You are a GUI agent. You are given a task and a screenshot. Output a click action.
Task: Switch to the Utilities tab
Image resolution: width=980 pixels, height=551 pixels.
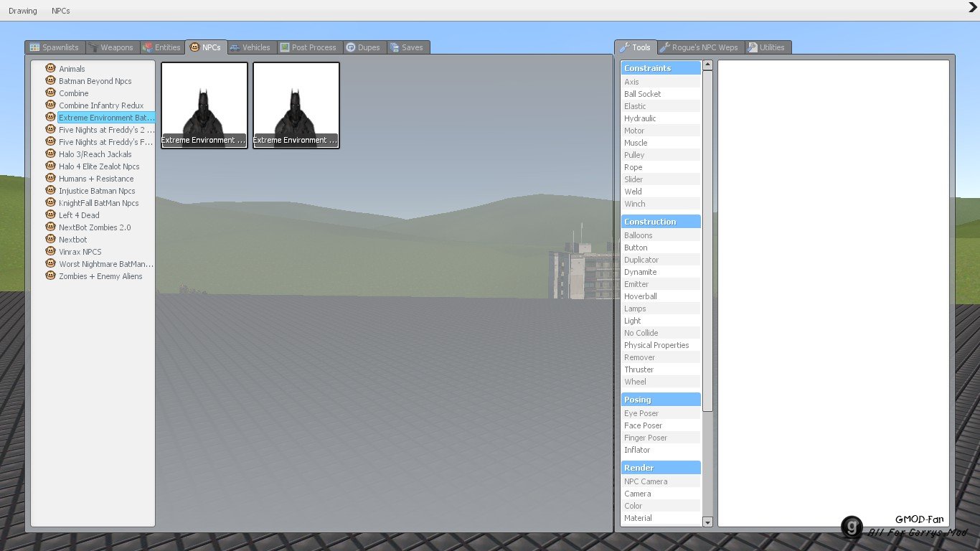(x=768, y=47)
